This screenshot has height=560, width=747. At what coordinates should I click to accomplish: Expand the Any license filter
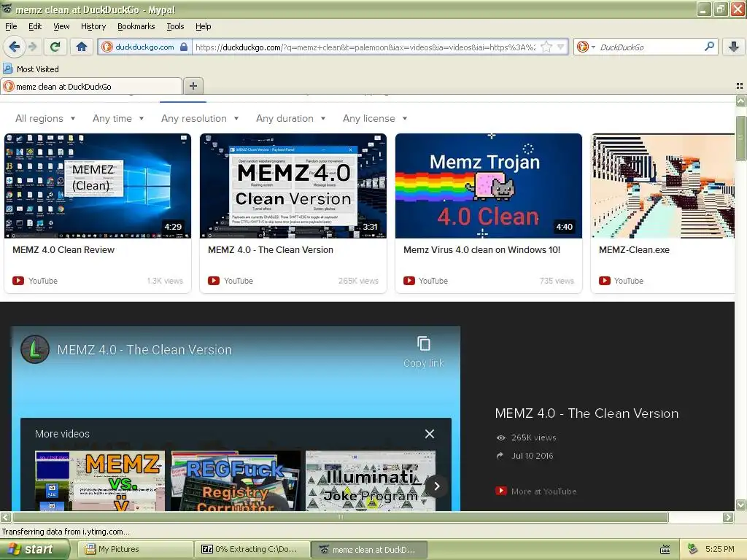pos(375,119)
